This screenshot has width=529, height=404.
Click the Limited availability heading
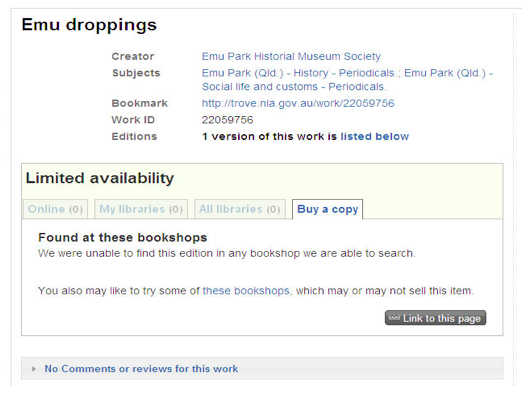100,178
